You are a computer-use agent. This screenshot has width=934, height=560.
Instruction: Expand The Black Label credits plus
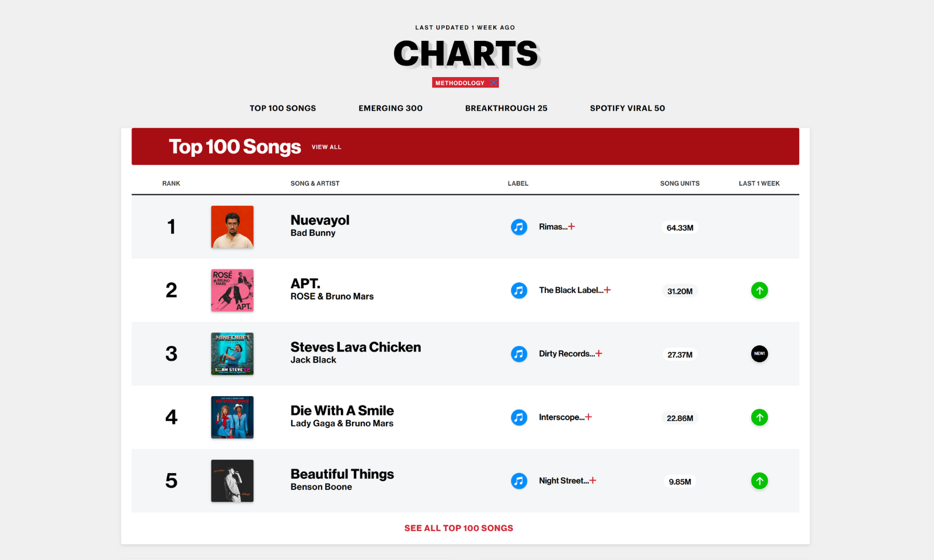(607, 290)
